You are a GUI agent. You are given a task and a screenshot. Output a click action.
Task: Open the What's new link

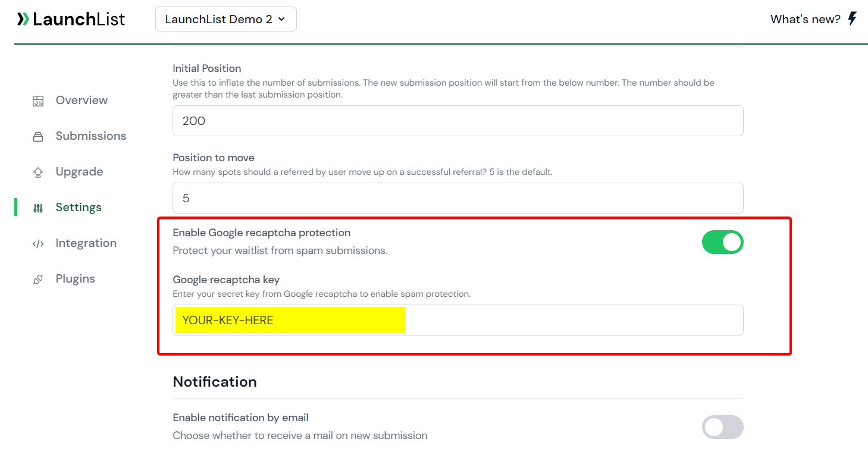coord(804,18)
